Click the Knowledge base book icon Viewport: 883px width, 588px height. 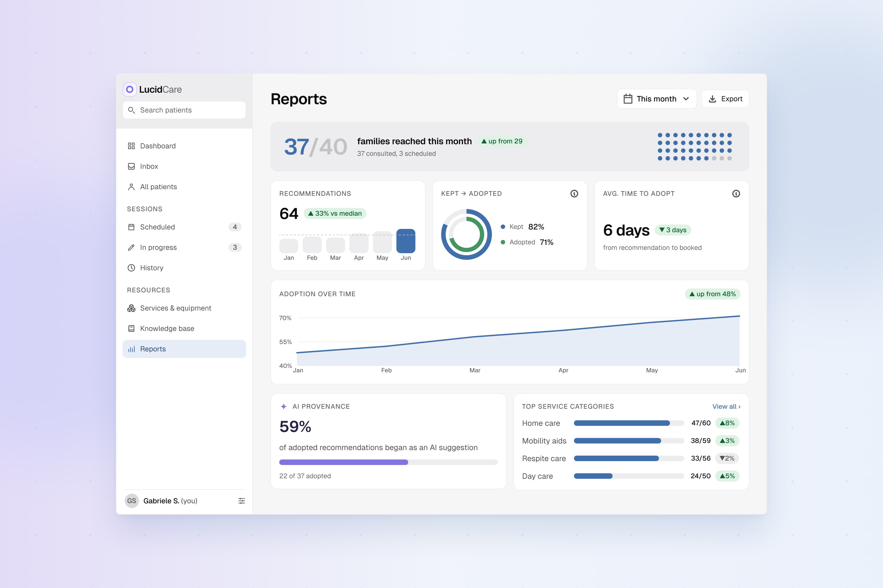pyautogui.click(x=131, y=328)
